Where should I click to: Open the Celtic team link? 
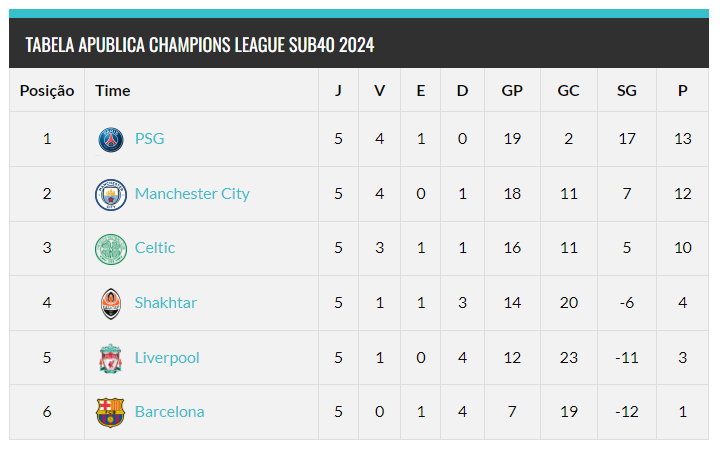pyautogui.click(x=155, y=248)
